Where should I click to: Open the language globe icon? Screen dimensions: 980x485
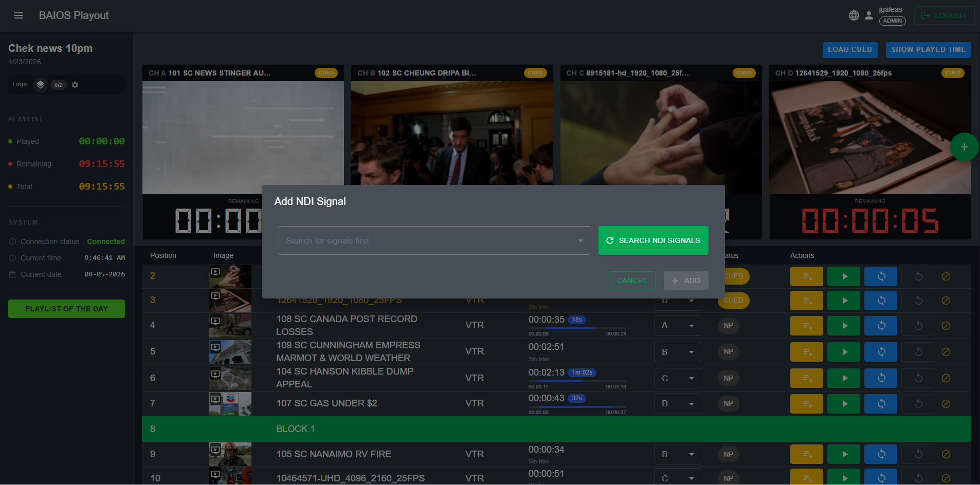pyautogui.click(x=854, y=15)
